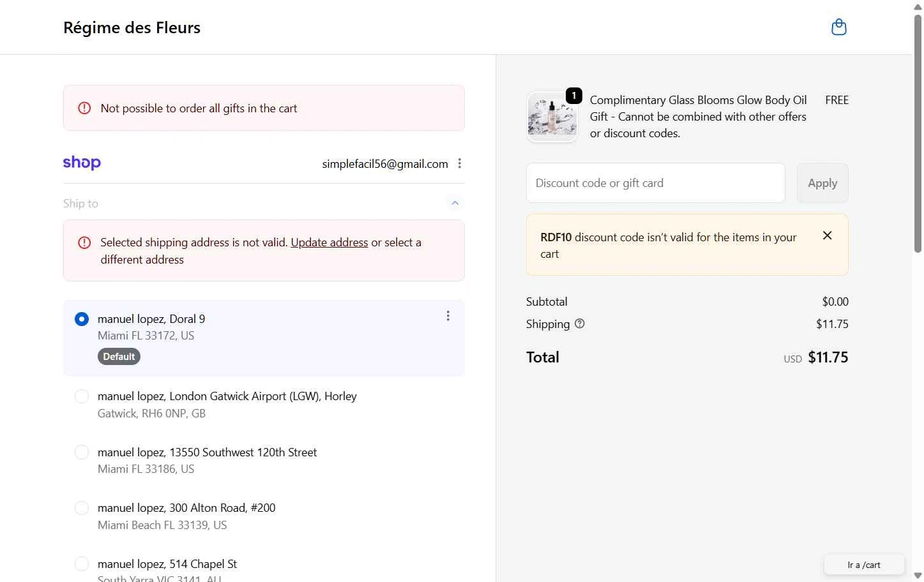Dismiss the RDF10 discount code warning
Viewport: 924px width, 582px height.
827,235
